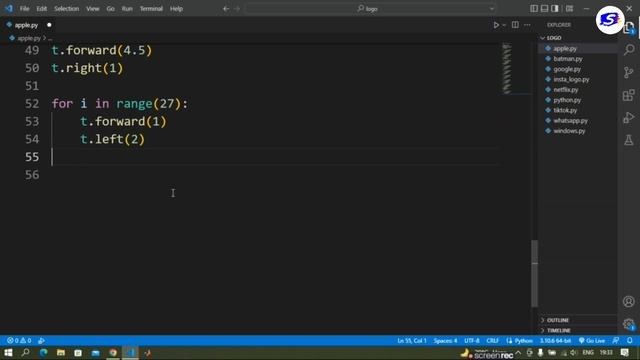
Task: Open the Selection menu
Action: pos(67,9)
